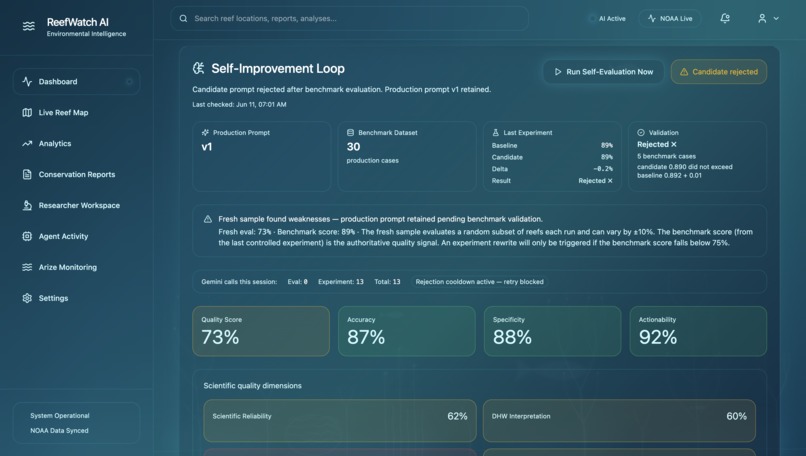Click the Live Reef Map map icon
This screenshot has width=806, height=456.
tap(27, 113)
